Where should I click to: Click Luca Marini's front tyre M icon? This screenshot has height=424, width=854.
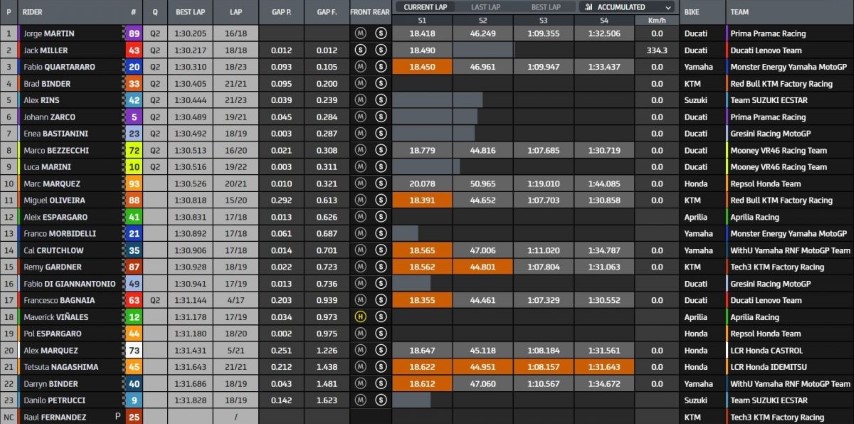point(360,167)
